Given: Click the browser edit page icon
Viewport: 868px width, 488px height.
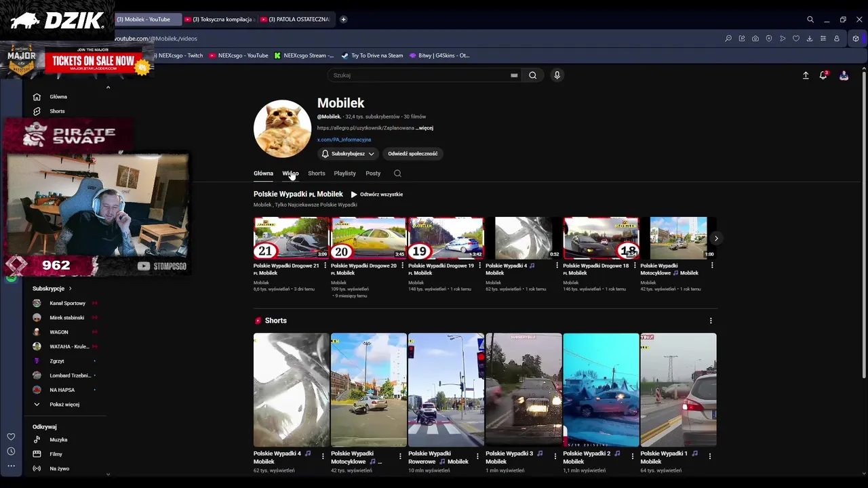Looking at the screenshot, I should point(742,39).
